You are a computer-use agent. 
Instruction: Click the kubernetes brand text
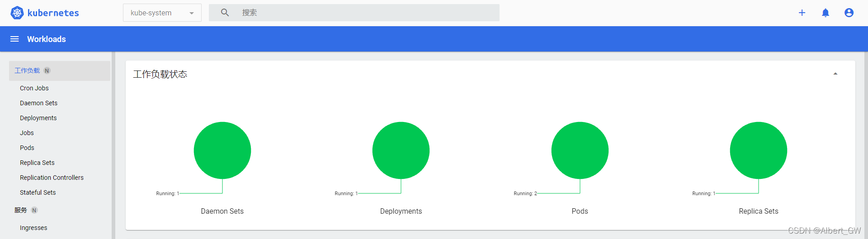53,13
